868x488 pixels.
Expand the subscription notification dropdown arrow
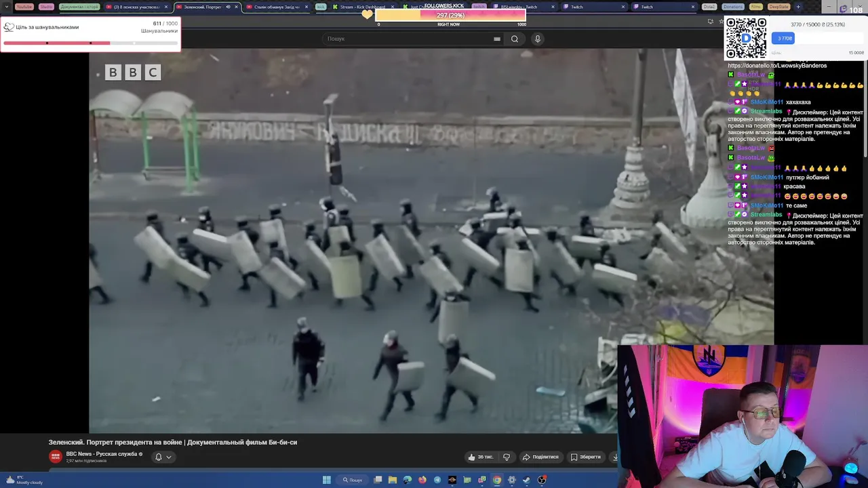click(169, 457)
